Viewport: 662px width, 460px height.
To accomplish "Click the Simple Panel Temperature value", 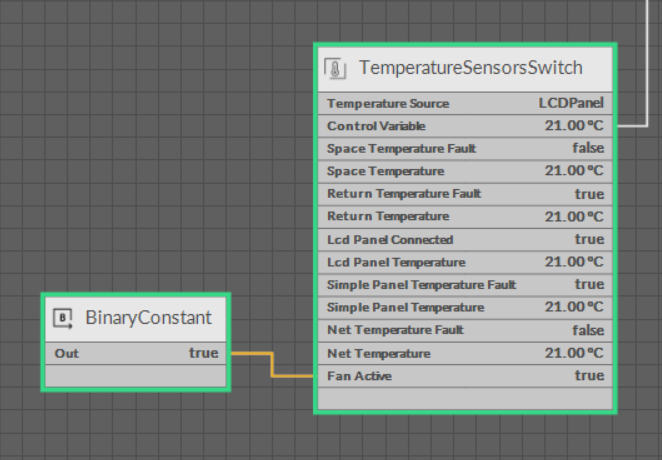I will tap(574, 308).
